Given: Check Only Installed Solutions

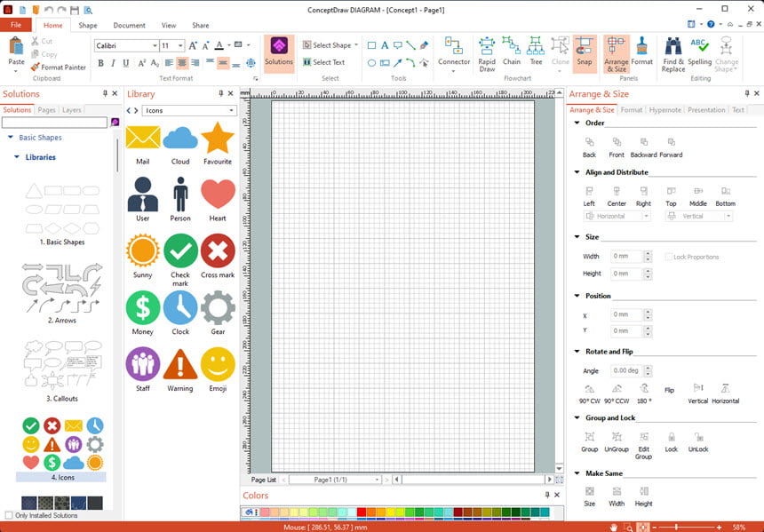Looking at the screenshot, I should point(9,515).
